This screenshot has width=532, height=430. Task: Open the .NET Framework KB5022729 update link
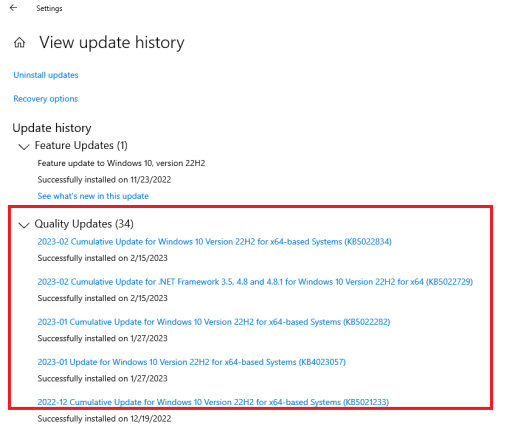point(255,282)
